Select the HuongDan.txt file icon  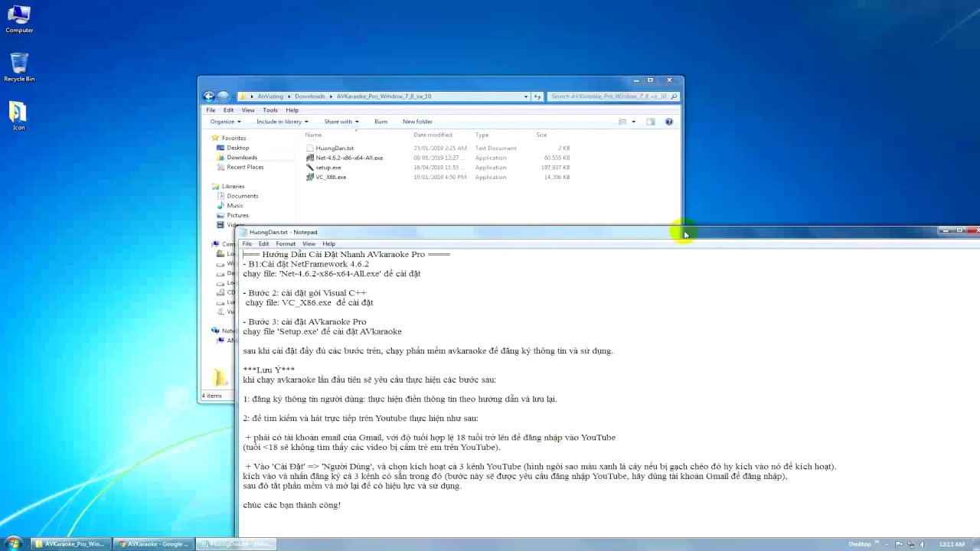click(x=309, y=148)
